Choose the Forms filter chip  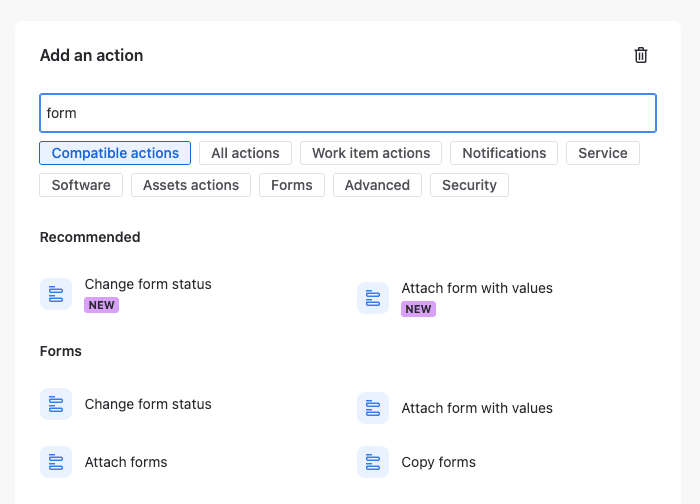click(x=292, y=185)
